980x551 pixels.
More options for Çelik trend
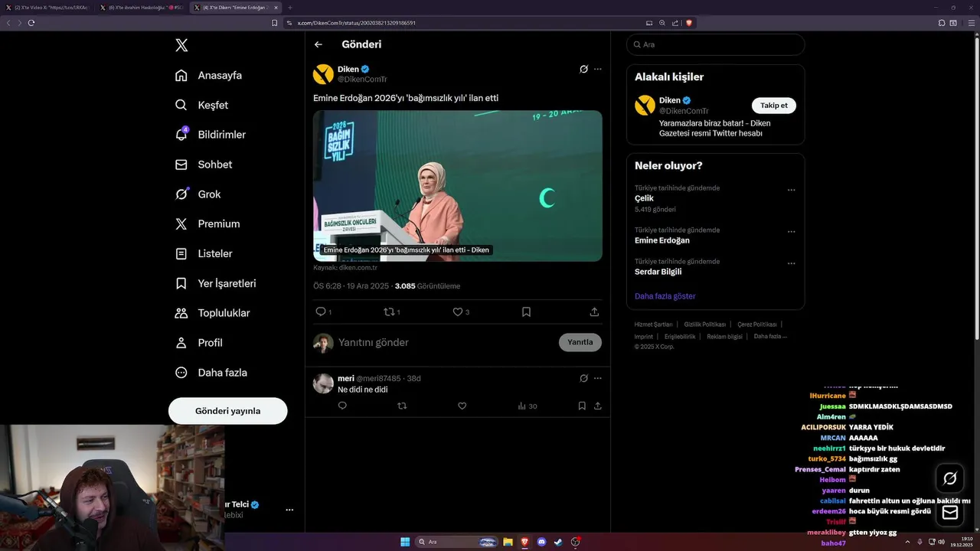point(791,190)
